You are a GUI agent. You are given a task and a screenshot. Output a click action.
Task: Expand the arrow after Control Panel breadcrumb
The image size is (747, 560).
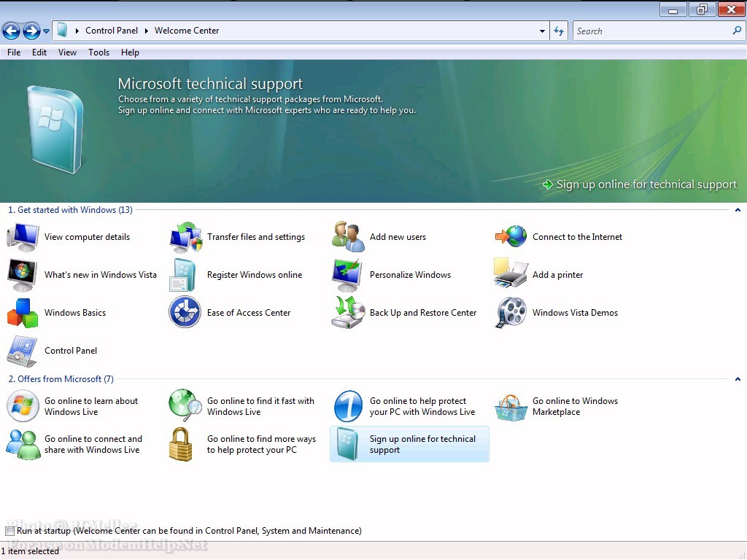(146, 31)
